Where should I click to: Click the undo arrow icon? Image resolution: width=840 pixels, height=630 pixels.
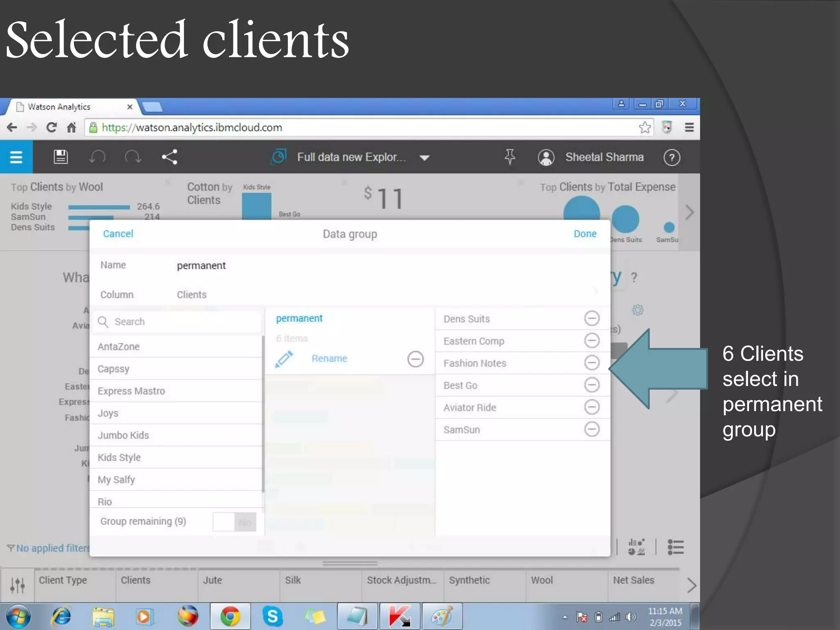pyautogui.click(x=98, y=157)
